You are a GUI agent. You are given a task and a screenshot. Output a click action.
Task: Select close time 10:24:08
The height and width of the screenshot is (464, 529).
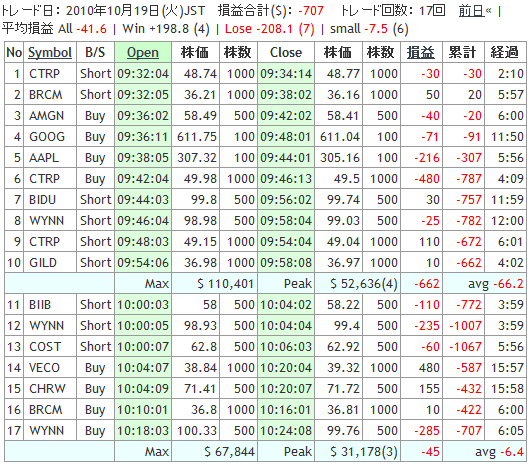(x=286, y=431)
